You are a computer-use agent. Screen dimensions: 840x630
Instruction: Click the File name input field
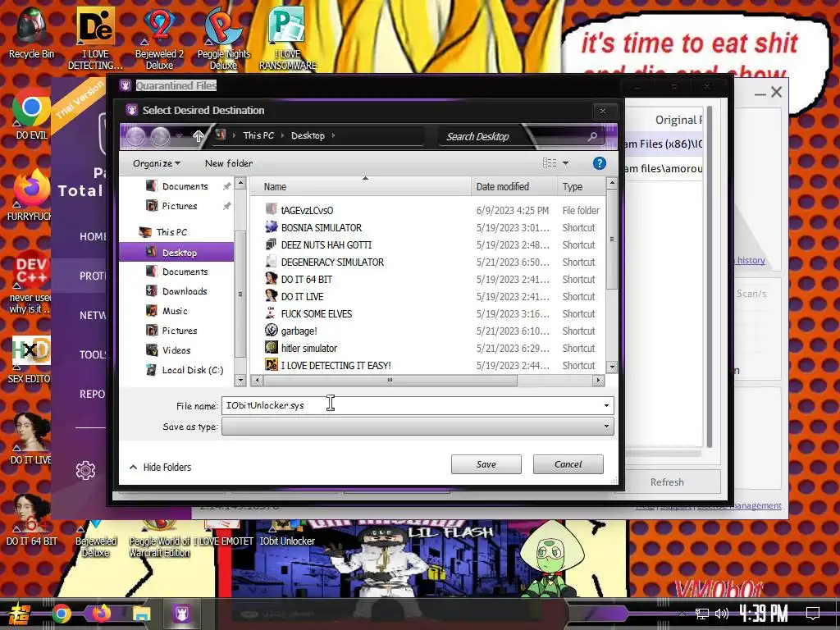click(x=413, y=405)
